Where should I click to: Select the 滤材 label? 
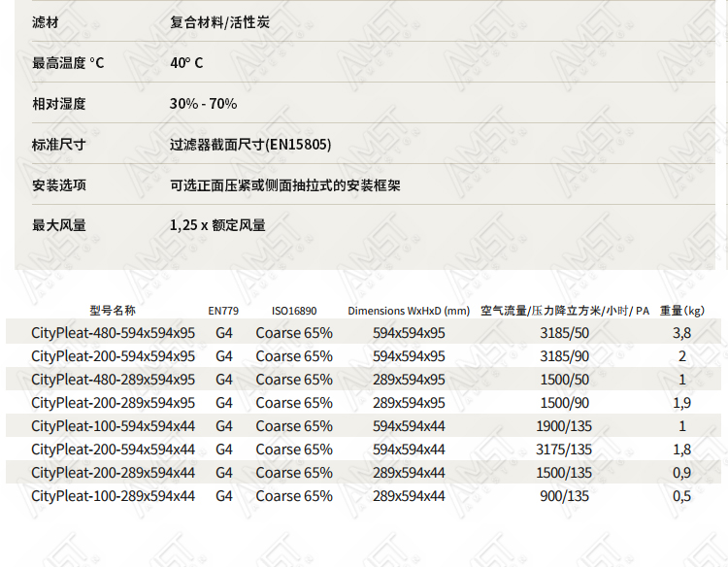click(45, 22)
